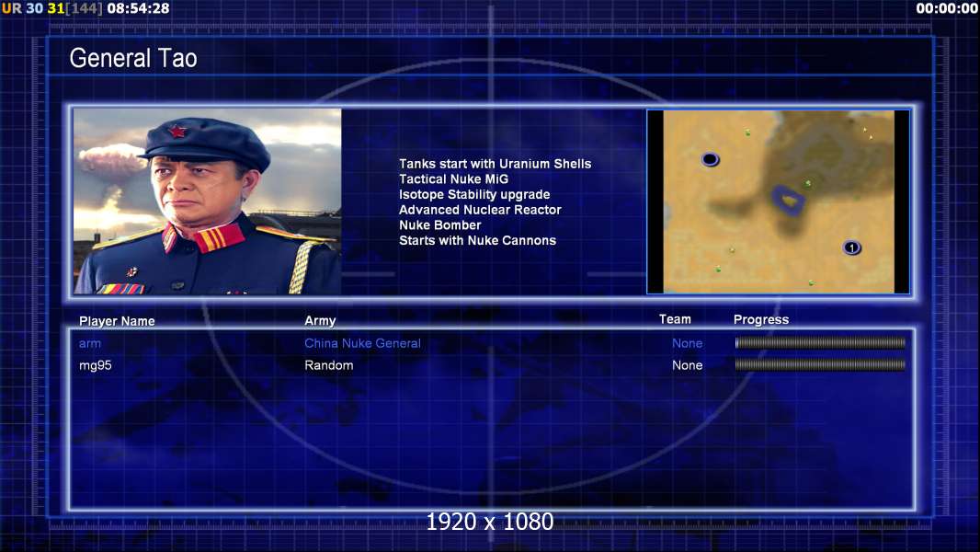Select start position marker 1 on map

852,247
